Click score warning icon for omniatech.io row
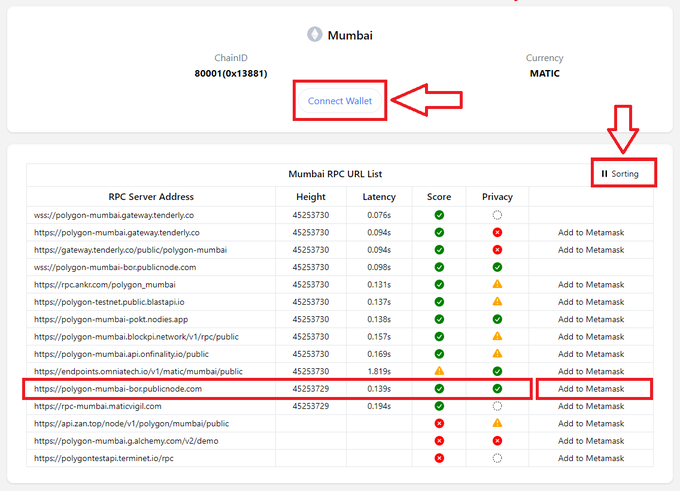 pyautogui.click(x=439, y=371)
